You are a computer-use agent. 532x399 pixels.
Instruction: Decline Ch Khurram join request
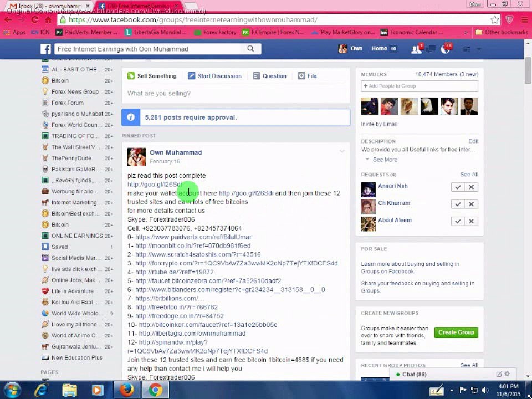point(471,204)
